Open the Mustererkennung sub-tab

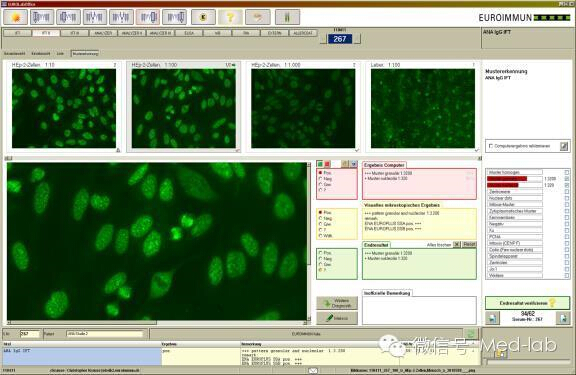[x=85, y=54]
